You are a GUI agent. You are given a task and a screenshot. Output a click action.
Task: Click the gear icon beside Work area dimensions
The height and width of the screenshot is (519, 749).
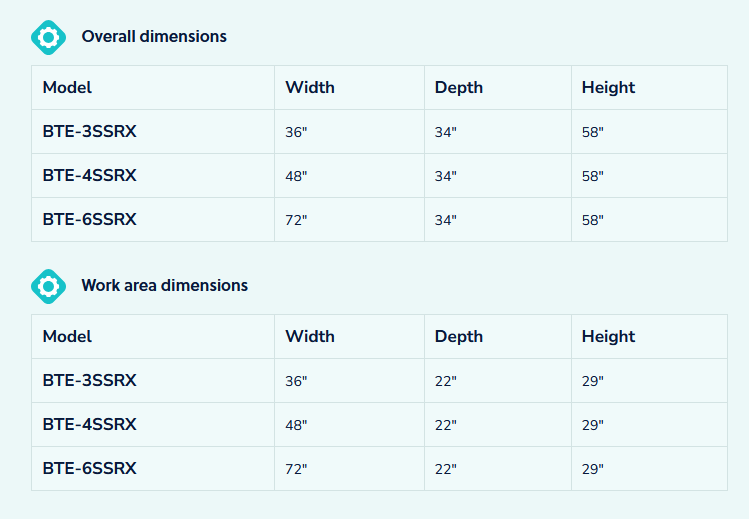coord(48,286)
